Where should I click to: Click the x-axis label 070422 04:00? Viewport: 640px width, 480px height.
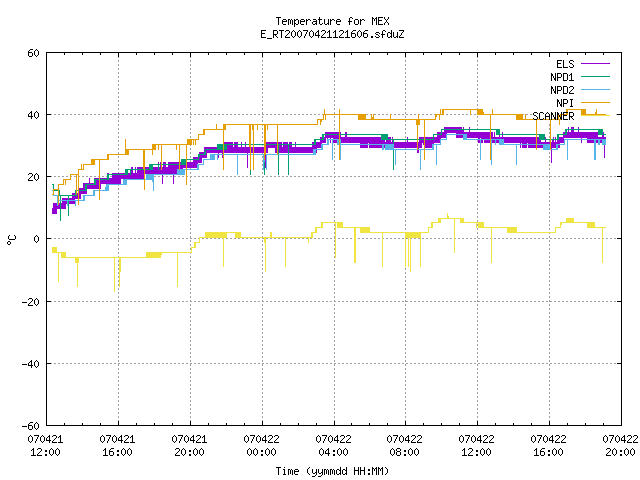coord(333,446)
